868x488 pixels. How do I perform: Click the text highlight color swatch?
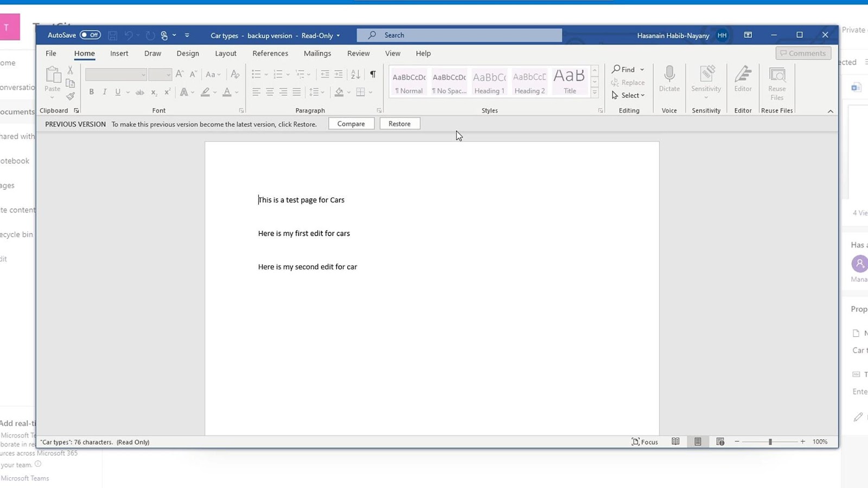click(x=205, y=92)
